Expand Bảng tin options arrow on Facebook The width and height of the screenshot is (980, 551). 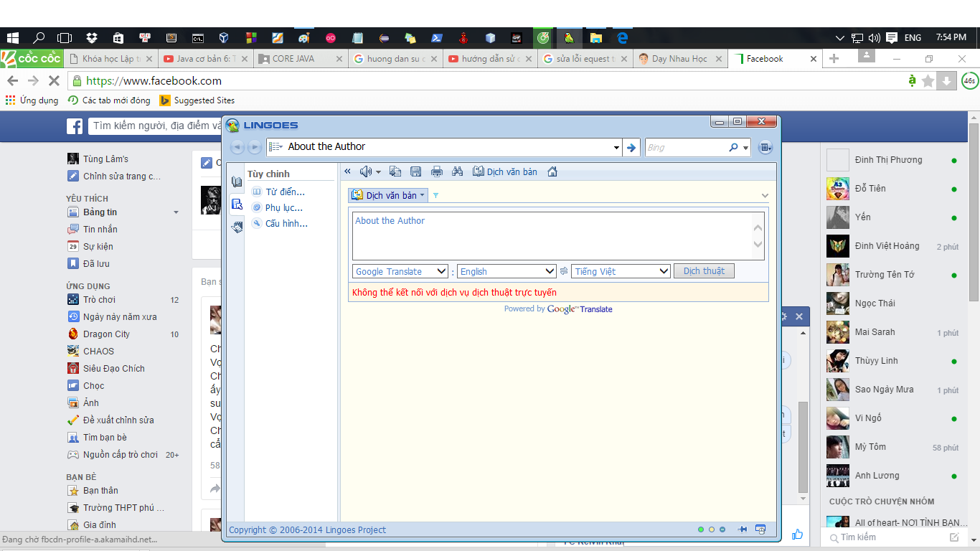coord(176,212)
